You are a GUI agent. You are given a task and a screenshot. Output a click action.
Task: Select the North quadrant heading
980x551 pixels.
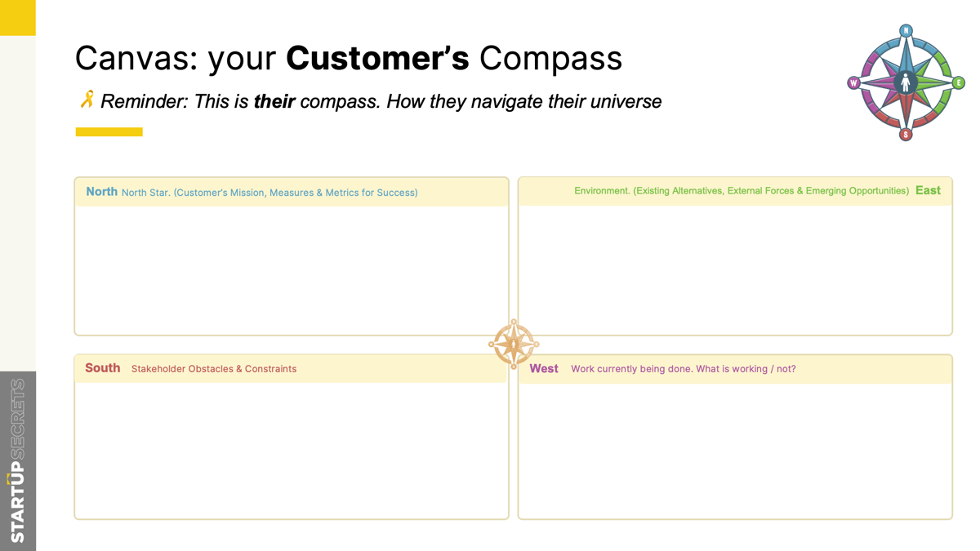(101, 192)
